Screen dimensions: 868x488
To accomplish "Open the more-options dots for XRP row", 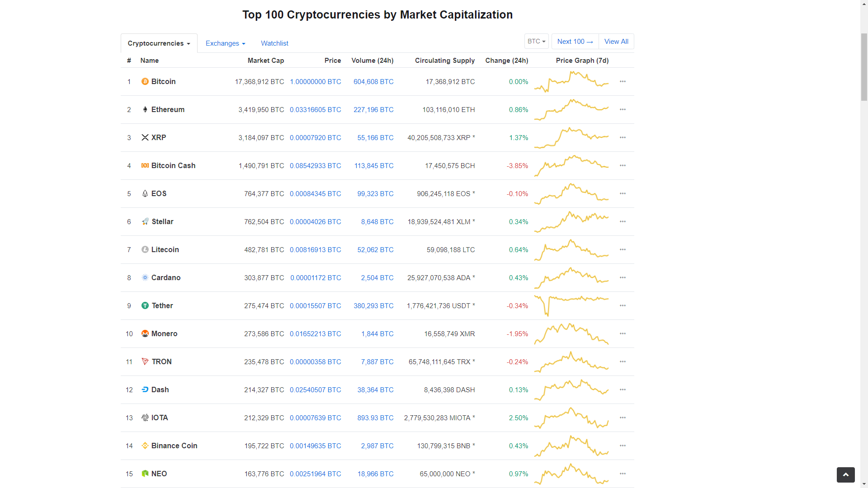I will click(623, 137).
